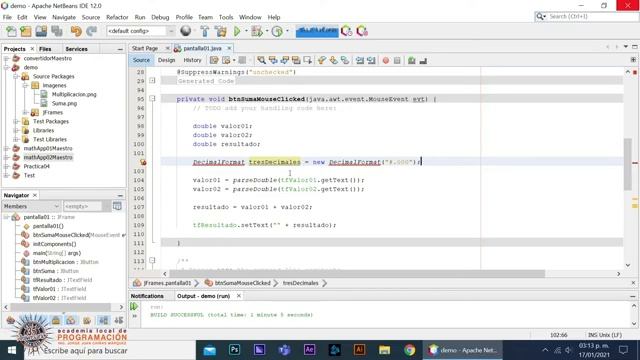Open After Effects from the taskbar
640x360 pixels.
pos(309,350)
